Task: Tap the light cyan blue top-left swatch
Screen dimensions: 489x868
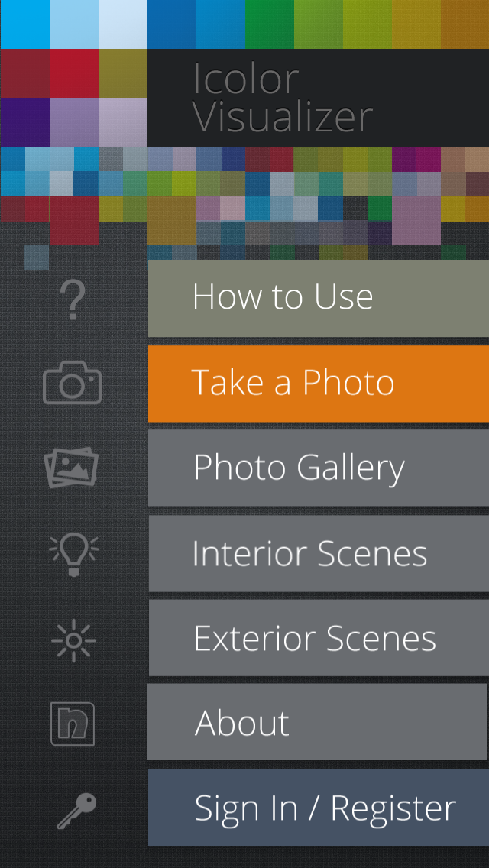Action: pyautogui.click(x=24, y=24)
